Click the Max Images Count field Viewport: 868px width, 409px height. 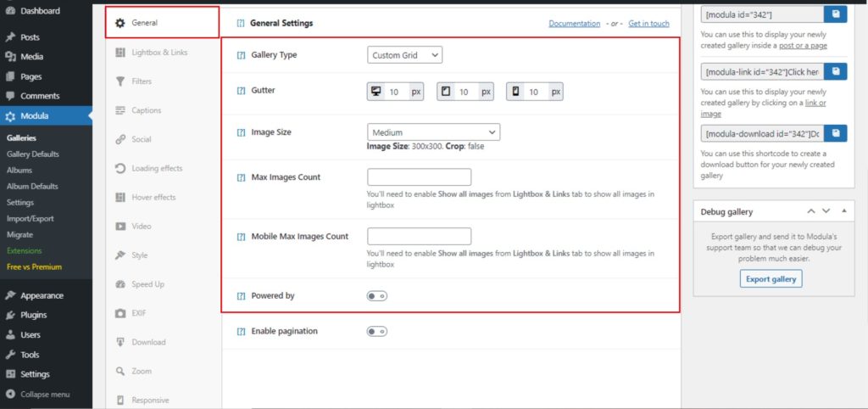point(419,177)
